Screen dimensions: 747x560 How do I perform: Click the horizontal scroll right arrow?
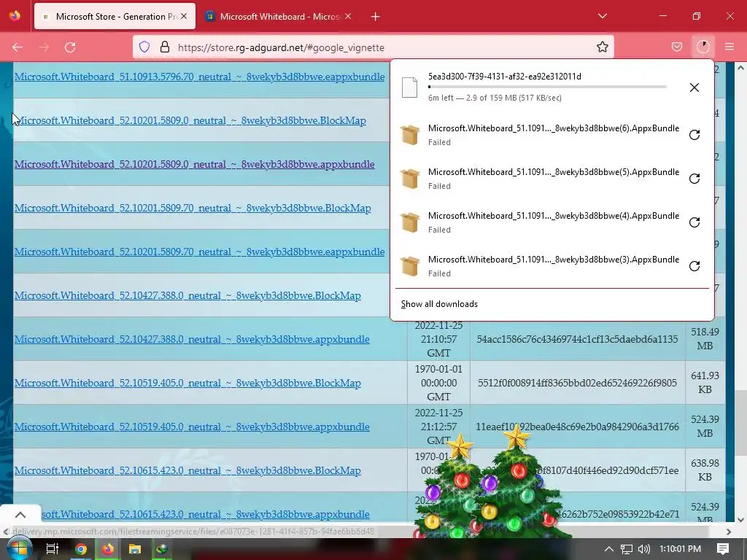coord(729,532)
